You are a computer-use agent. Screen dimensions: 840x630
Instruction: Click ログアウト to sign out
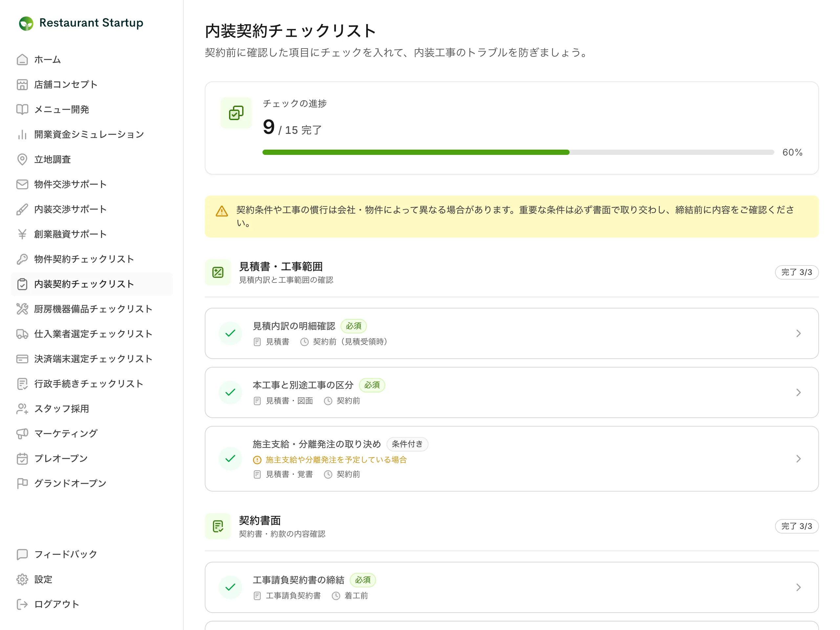[x=92, y=604]
